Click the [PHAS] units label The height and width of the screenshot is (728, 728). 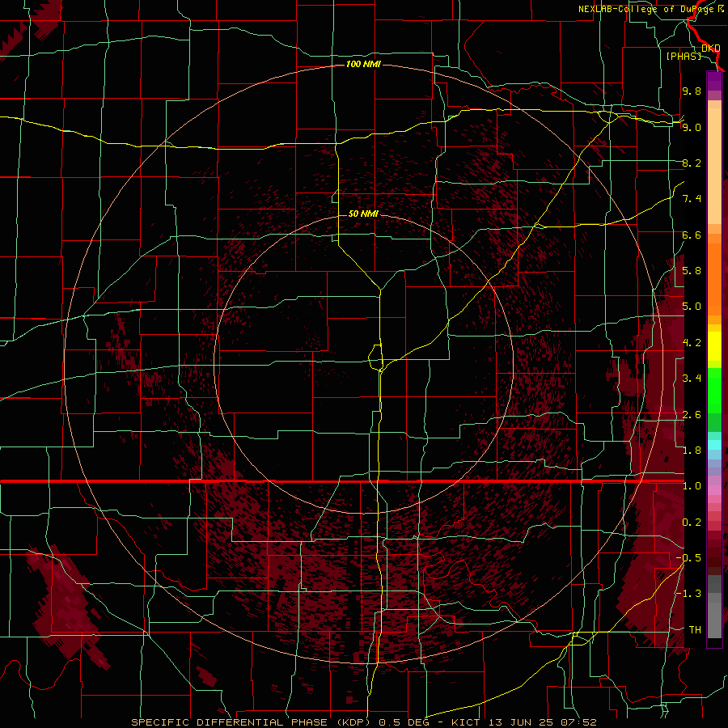(684, 57)
